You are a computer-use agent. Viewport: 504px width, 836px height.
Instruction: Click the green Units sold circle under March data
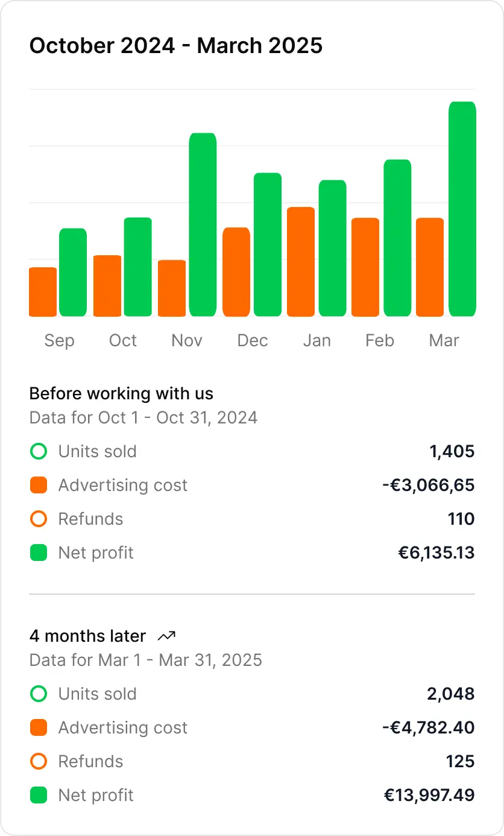[x=39, y=694]
